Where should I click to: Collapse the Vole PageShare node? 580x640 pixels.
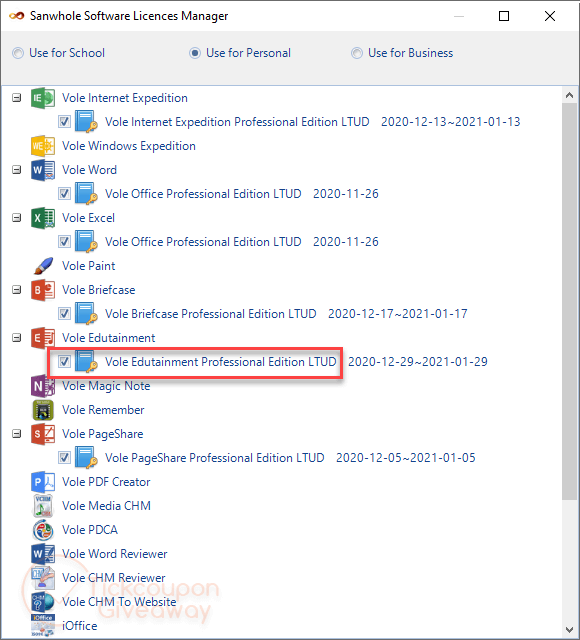pyautogui.click(x=16, y=434)
